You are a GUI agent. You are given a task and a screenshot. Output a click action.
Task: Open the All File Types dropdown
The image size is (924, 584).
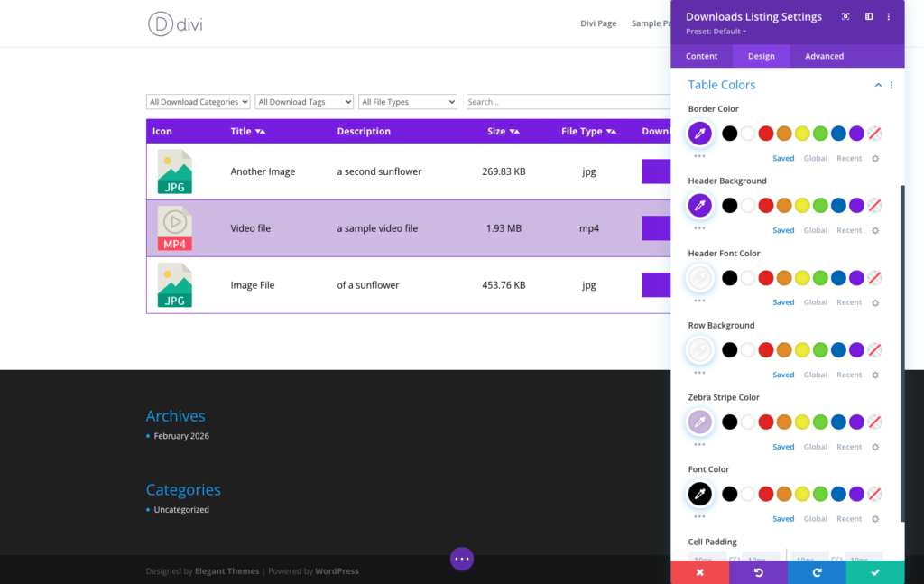408,102
